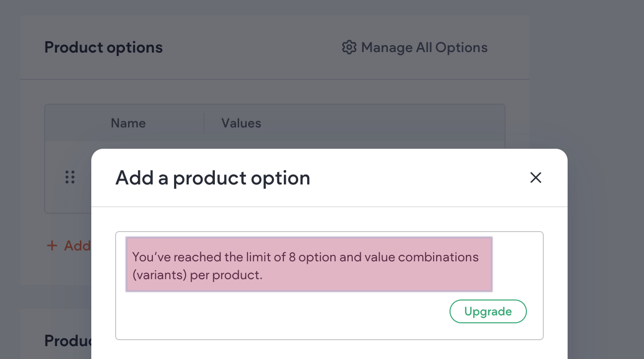Click the plus icon next to the Add link
Screen dimensions: 644x359
52,245
